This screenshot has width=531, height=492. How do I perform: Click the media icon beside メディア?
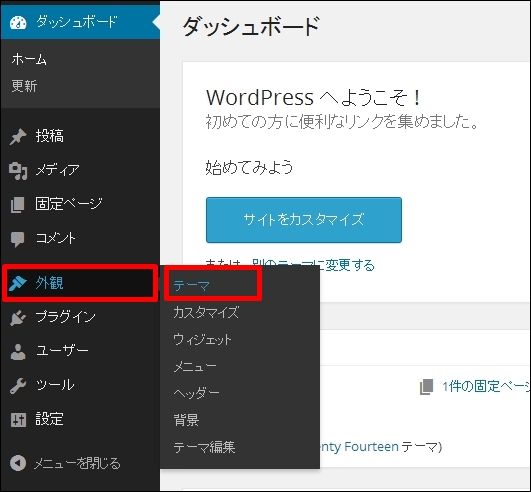18,171
